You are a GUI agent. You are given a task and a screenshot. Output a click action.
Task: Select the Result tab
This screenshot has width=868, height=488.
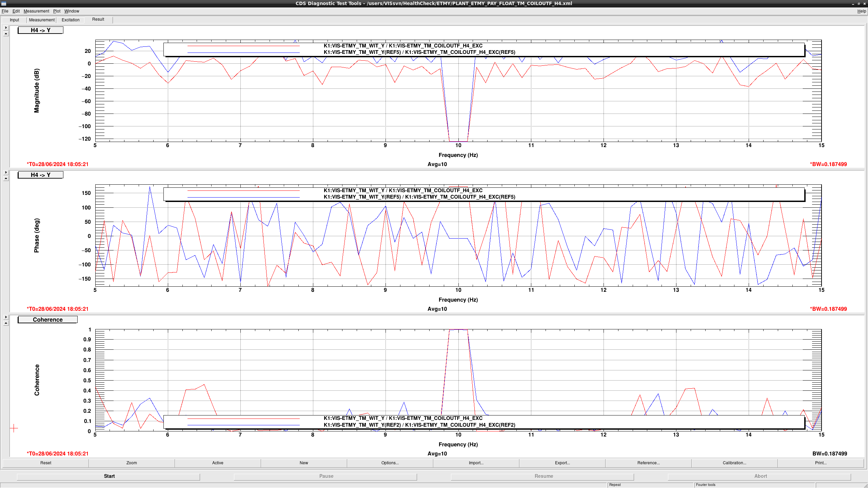pyautogui.click(x=98, y=19)
